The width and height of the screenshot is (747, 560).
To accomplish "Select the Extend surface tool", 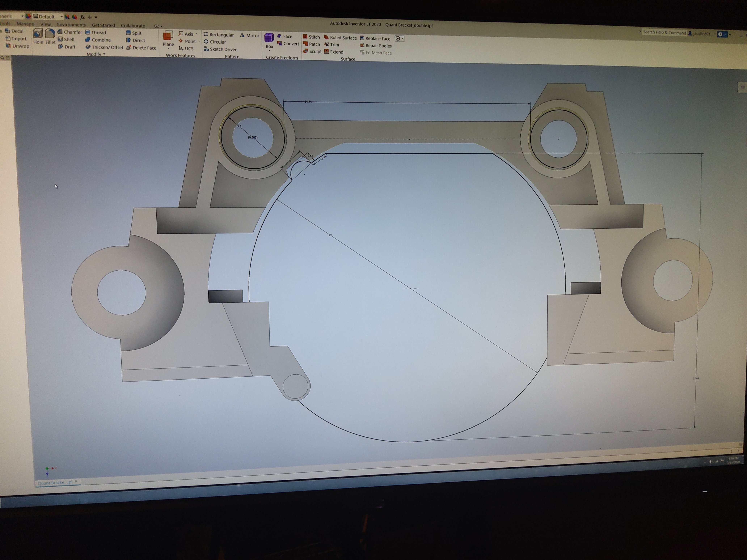I will pyautogui.click(x=334, y=52).
